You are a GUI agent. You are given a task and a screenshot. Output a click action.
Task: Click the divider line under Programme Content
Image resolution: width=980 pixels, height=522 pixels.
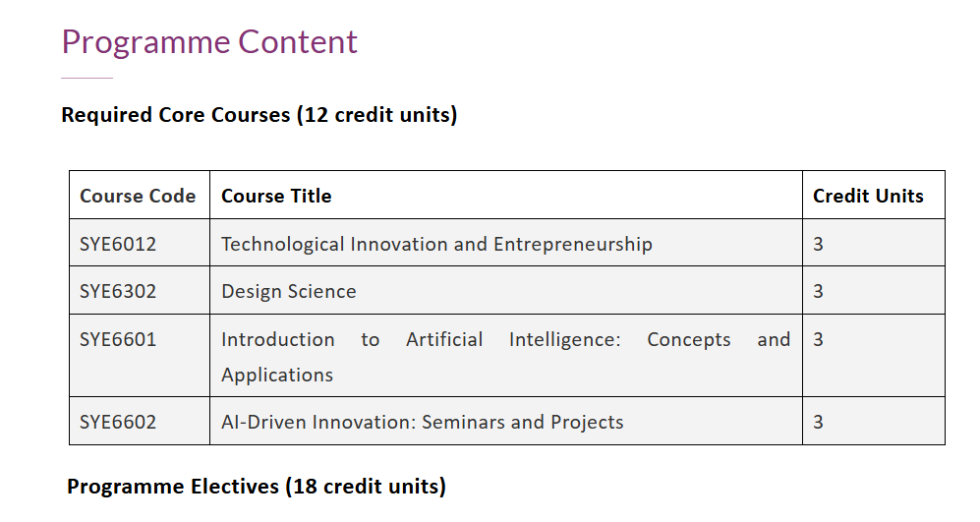(86, 78)
